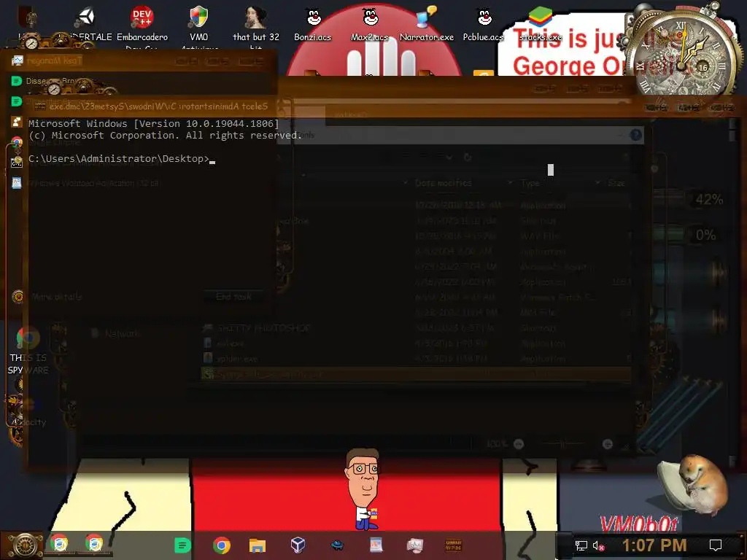The height and width of the screenshot is (560, 747).
Task: Show the 1:07 PM clock flyout
Action: 654,545
